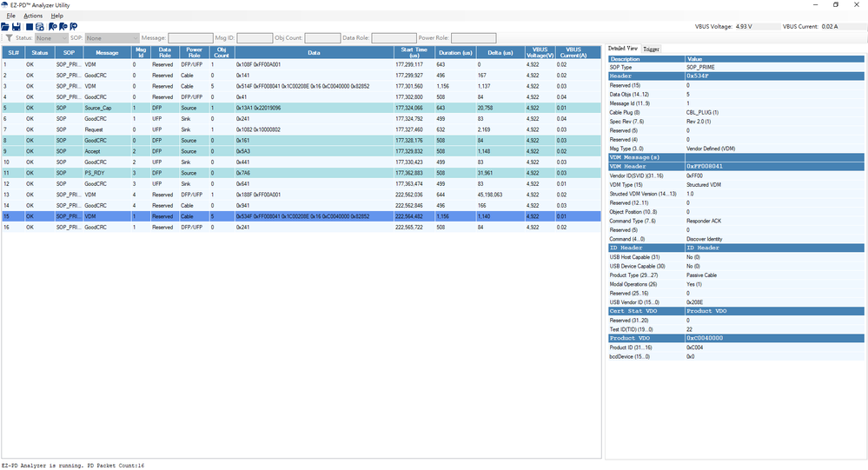Select the highlighted VDM row 15

coord(301,216)
